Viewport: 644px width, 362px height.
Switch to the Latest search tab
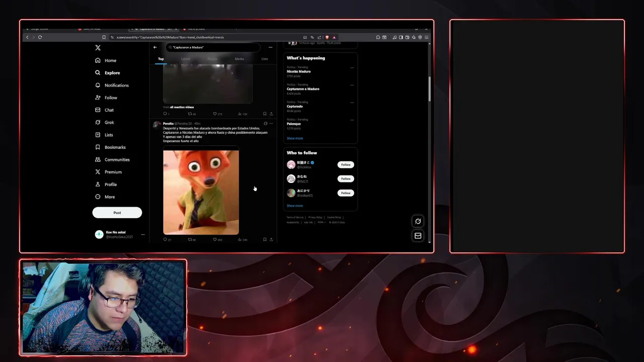[186, 59]
